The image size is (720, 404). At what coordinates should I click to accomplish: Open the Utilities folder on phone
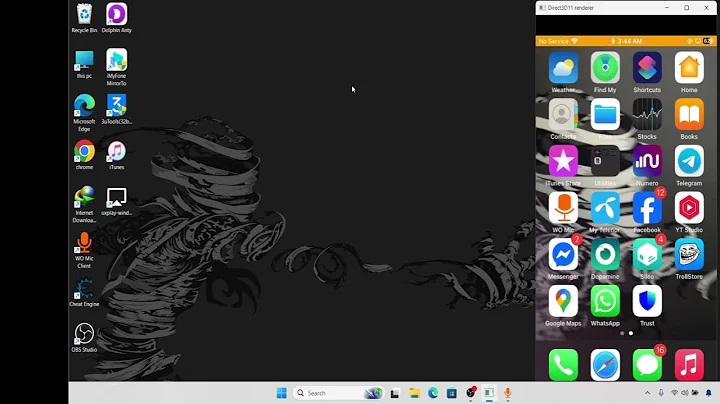click(605, 161)
